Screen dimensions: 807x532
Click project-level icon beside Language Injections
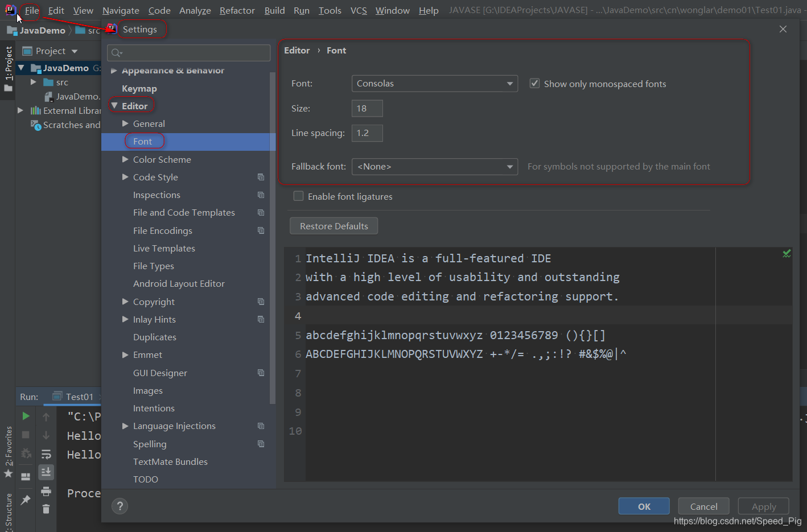[x=261, y=426]
